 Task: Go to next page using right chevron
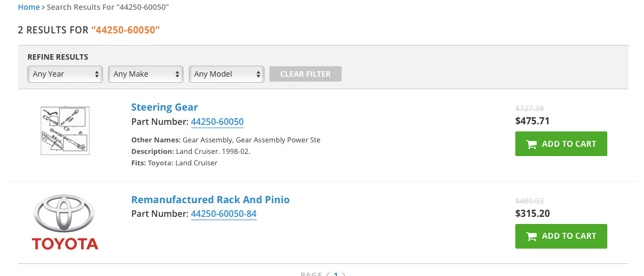pyautogui.click(x=344, y=274)
